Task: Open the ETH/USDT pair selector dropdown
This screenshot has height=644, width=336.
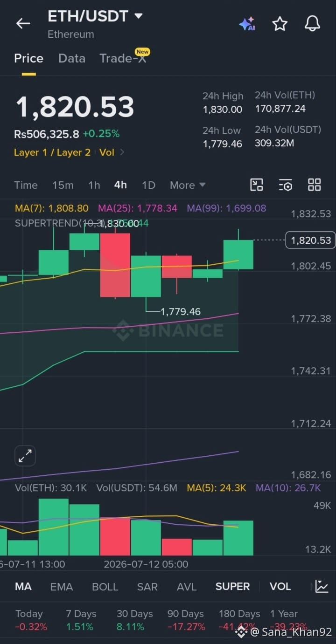Action: point(95,16)
